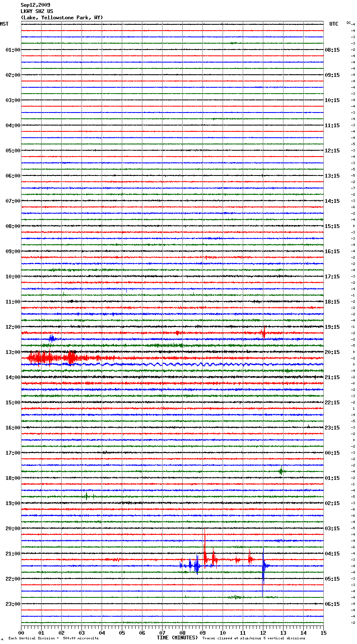
Task: Click the 10:15 UTC time label
Action: 332,100
